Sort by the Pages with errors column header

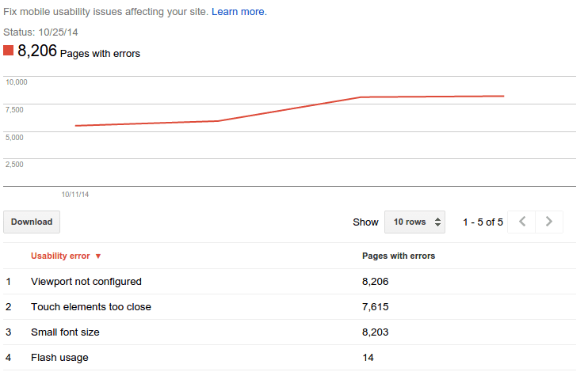(398, 256)
